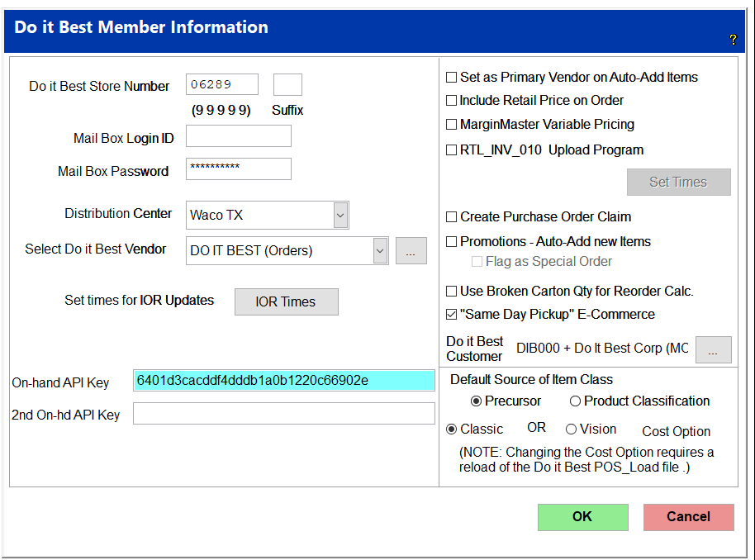Click the 2nd On-hd API Key field
The width and height of the screenshot is (755, 560).
point(283,414)
